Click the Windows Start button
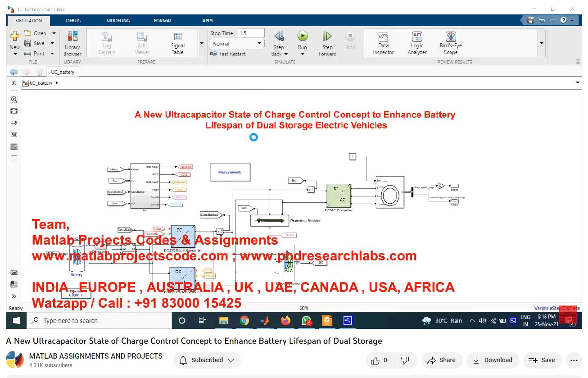This screenshot has height=378, width=588. [16, 321]
